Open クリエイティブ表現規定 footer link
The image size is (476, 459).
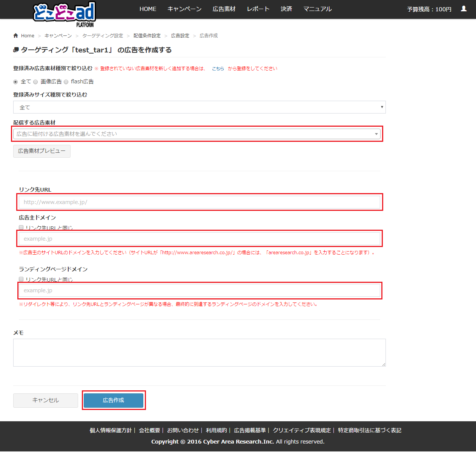pyautogui.click(x=302, y=430)
